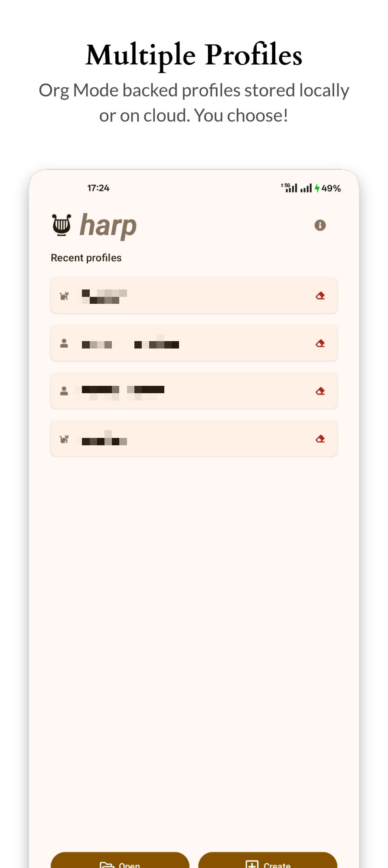Image resolution: width=388 pixels, height=868 pixels.
Task: Open the app info icon
Action: pos(320,225)
